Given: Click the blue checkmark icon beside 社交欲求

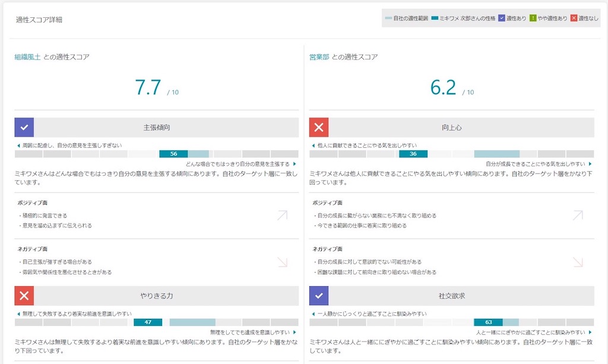Looking at the screenshot, I should (x=318, y=295).
